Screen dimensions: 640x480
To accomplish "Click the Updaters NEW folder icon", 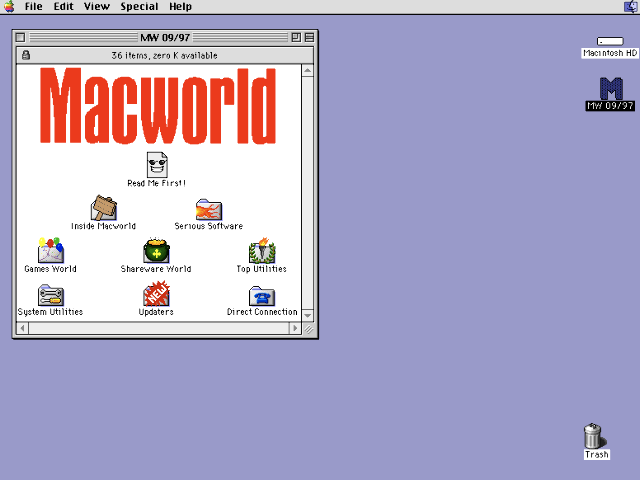I will click(156, 293).
